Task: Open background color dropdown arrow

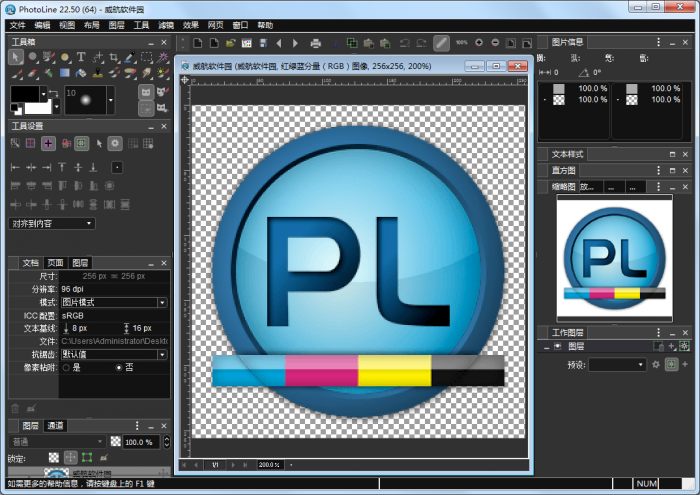Action: (x=57, y=107)
